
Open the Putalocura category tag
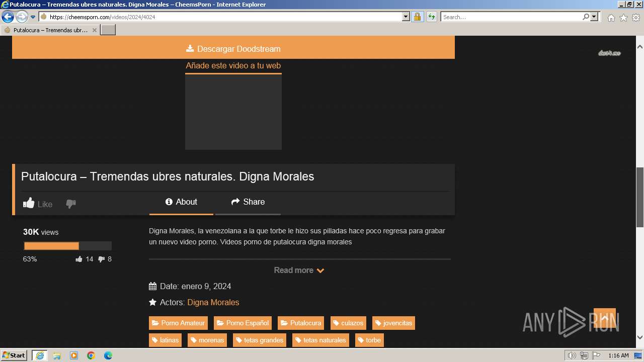coord(300,323)
